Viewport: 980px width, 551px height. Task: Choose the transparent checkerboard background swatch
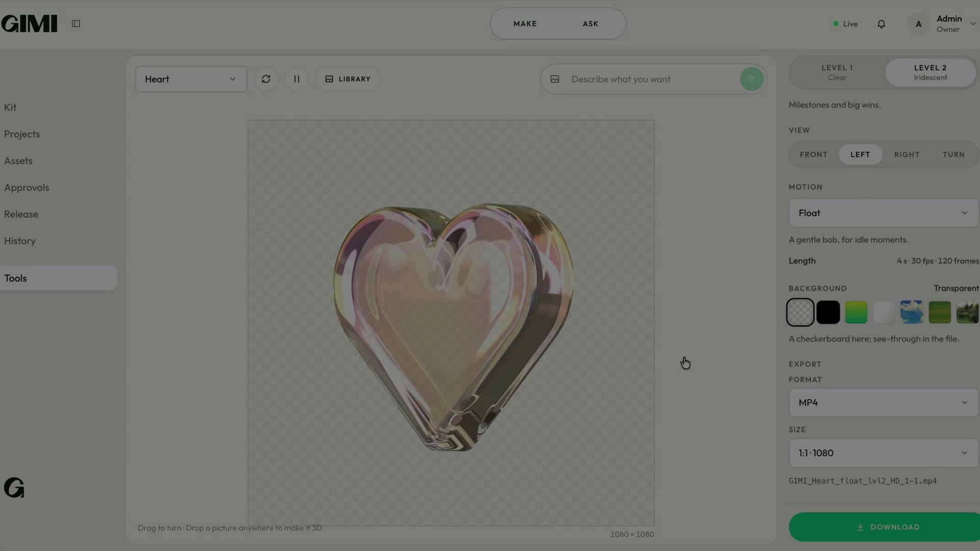[800, 312]
